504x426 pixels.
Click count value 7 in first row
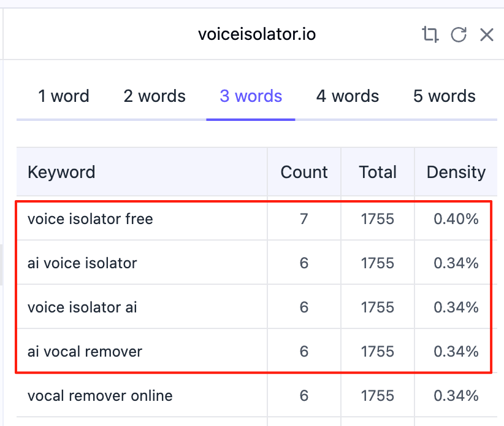coord(304,219)
